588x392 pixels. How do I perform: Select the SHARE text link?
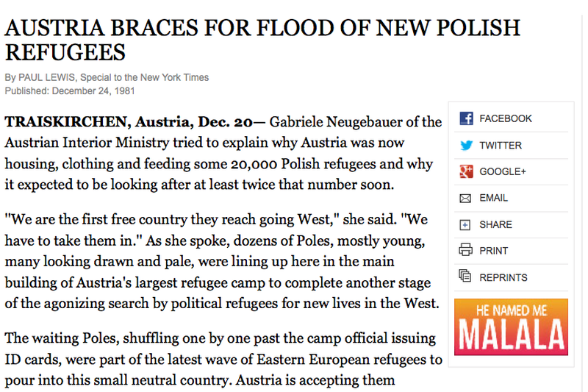point(495,224)
